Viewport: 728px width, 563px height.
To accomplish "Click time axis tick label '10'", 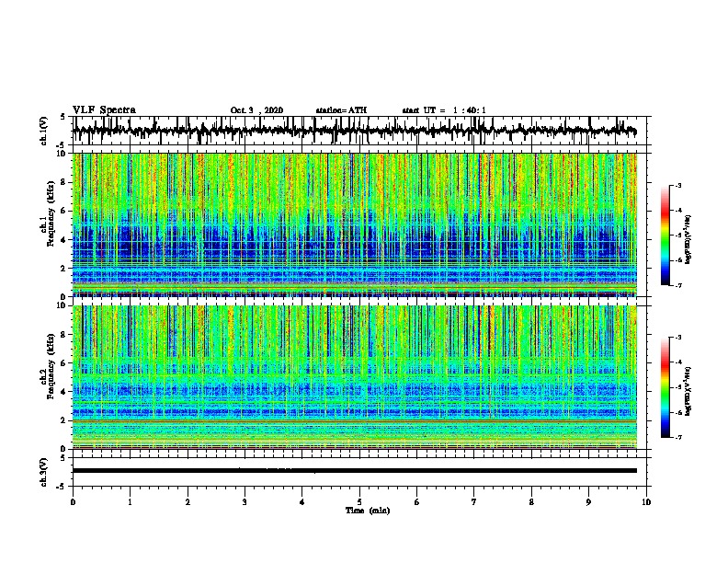I will 646,502.
